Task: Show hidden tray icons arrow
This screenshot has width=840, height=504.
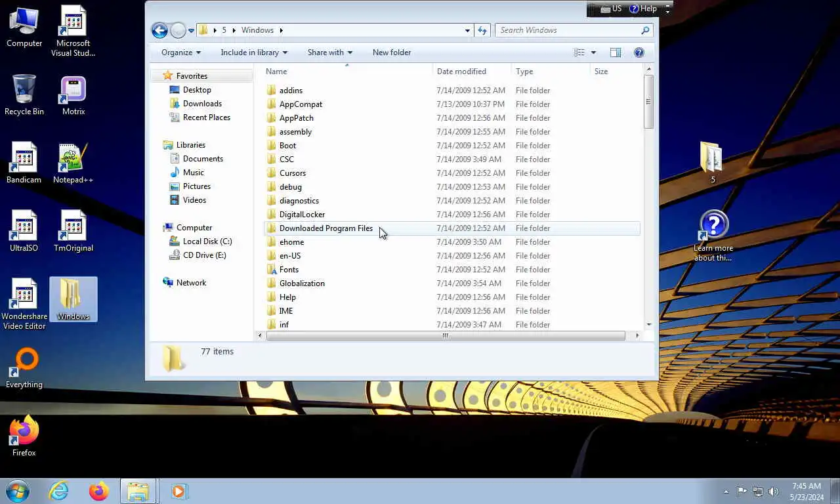Action: (x=726, y=491)
